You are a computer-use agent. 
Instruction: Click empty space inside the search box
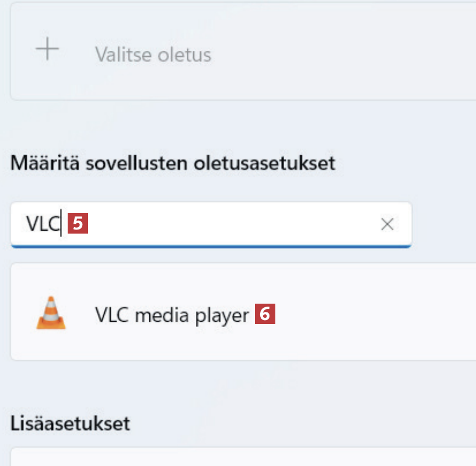coord(233,224)
